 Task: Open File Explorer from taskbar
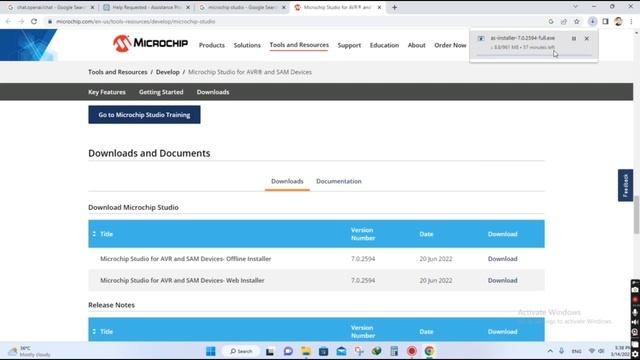[x=306, y=351]
